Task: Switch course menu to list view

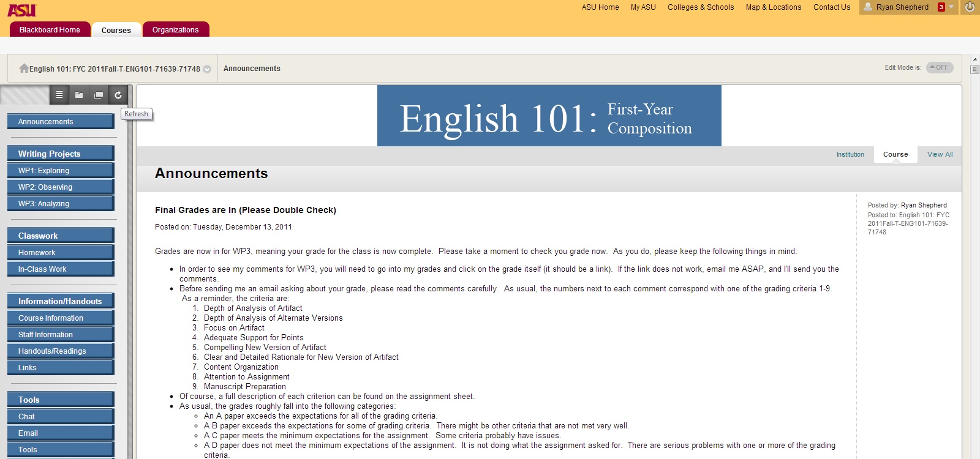Action: [59, 95]
